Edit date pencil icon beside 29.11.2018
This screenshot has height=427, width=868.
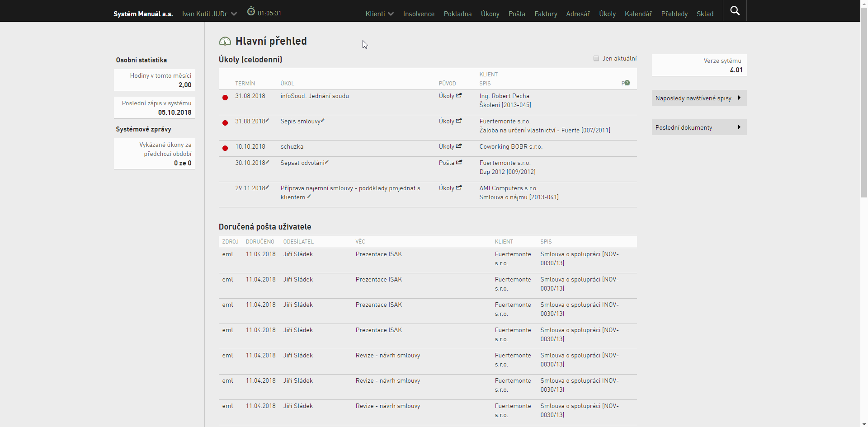[x=268, y=187]
